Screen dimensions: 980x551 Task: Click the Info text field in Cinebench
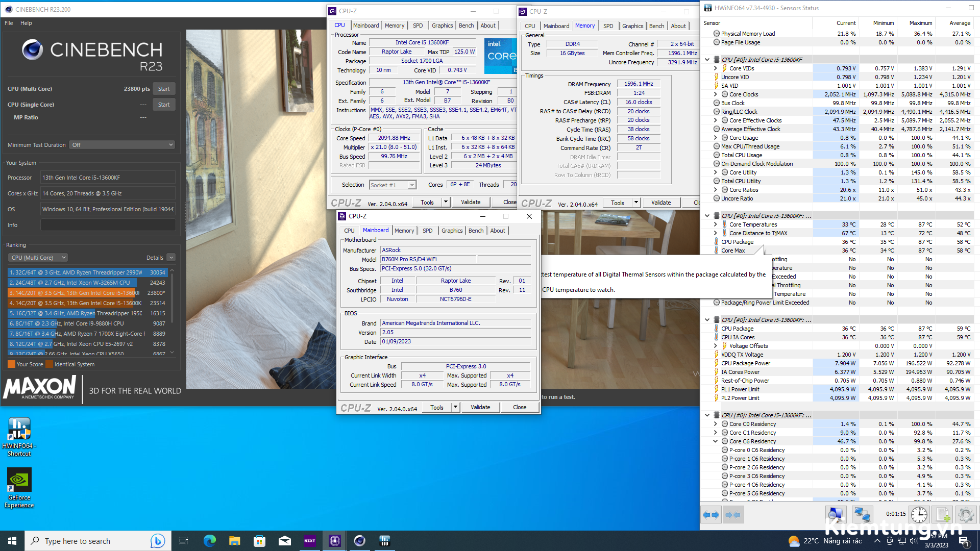coord(108,225)
